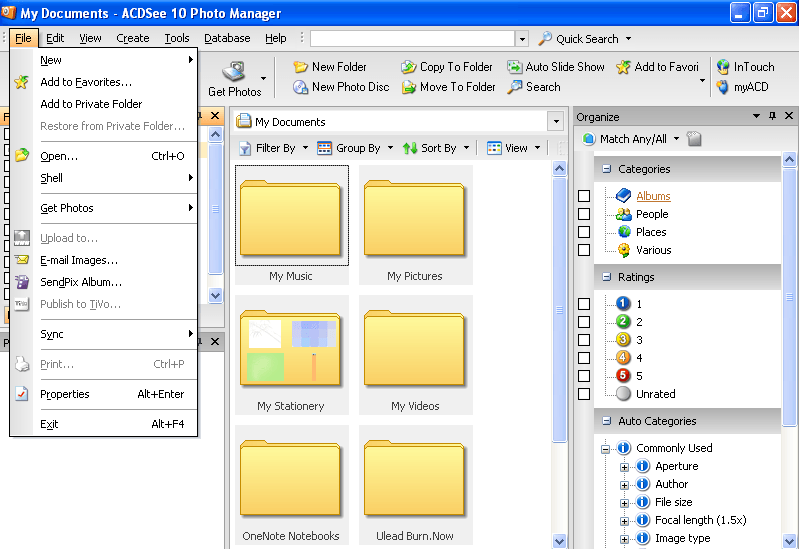
Task: Open the Match Any/All dropdown
Action: (x=676, y=139)
